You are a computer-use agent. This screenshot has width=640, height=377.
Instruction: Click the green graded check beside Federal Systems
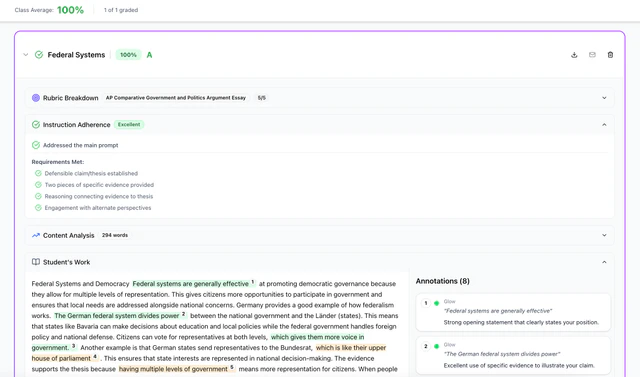39,55
